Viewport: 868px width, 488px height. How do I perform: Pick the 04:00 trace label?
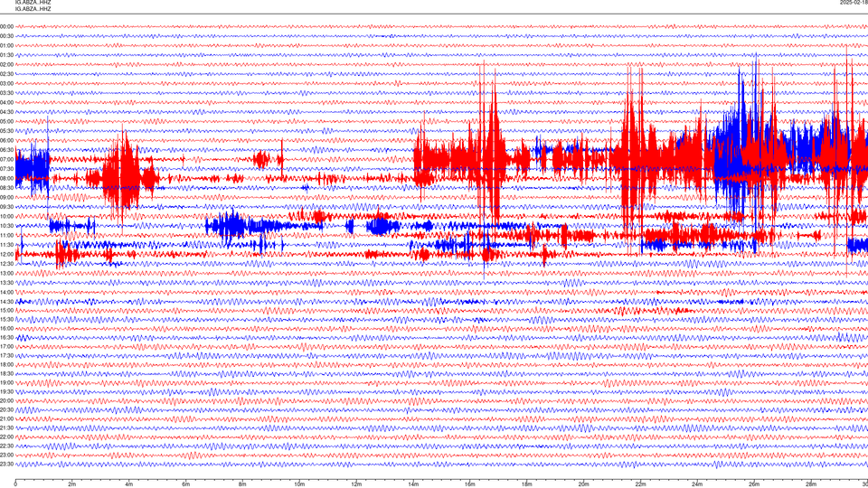pos(6,102)
